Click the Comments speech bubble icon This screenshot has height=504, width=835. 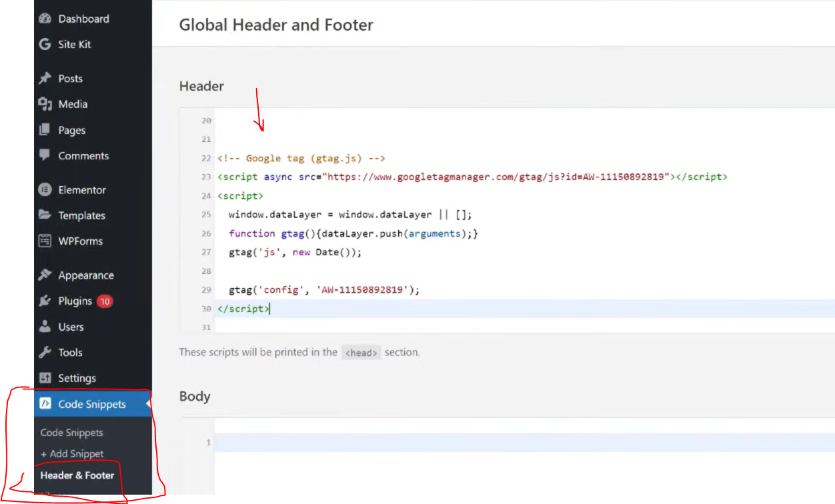(45, 155)
